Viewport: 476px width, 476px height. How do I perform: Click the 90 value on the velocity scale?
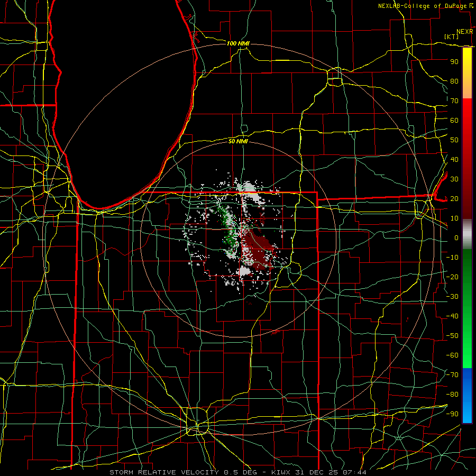[x=454, y=62]
